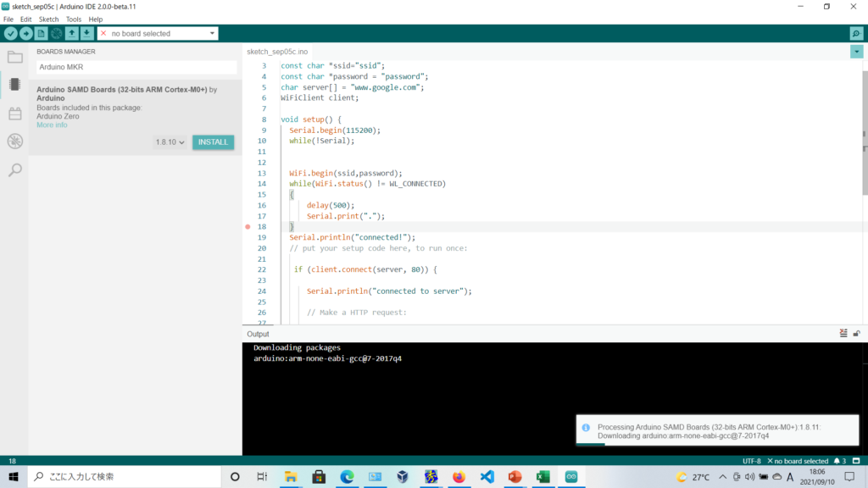Open the Library Manager sidebar icon
Screen dimensions: 868x488
click(x=15, y=114)
